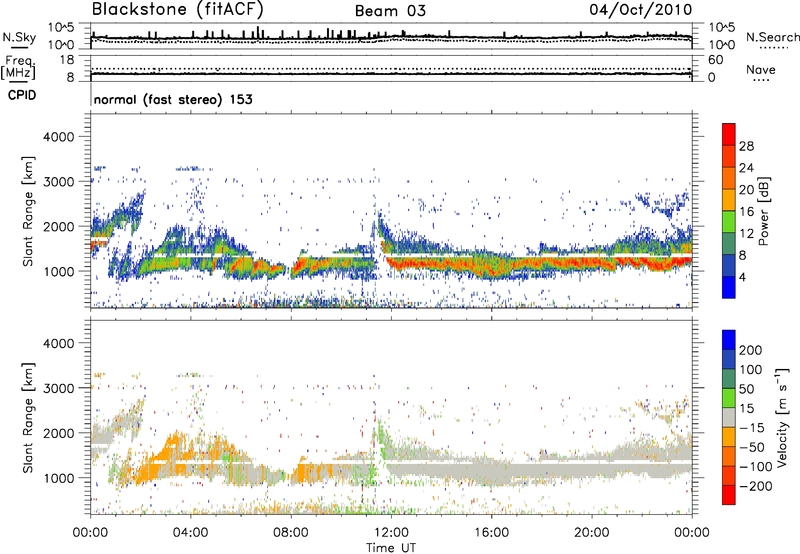The image size is (800, 554).
Task: Click the "Blackstone (fitACF)" plot title
Action: 177,9
